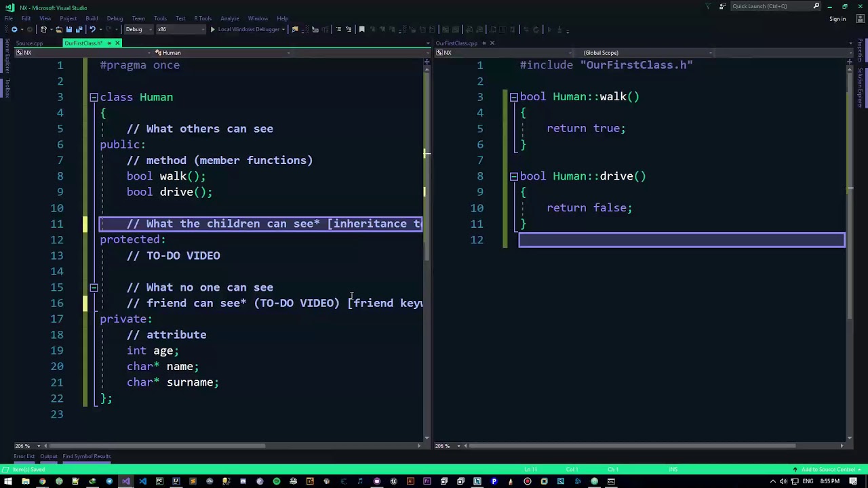Click the Comment Out Selection icon
Viewport: 868px width, 488px height.
(338, 29)
